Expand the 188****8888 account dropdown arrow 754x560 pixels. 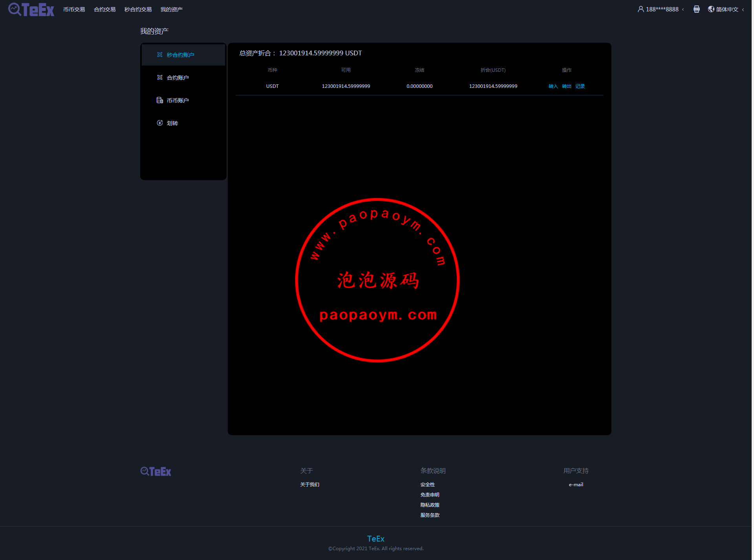(683, 9)
